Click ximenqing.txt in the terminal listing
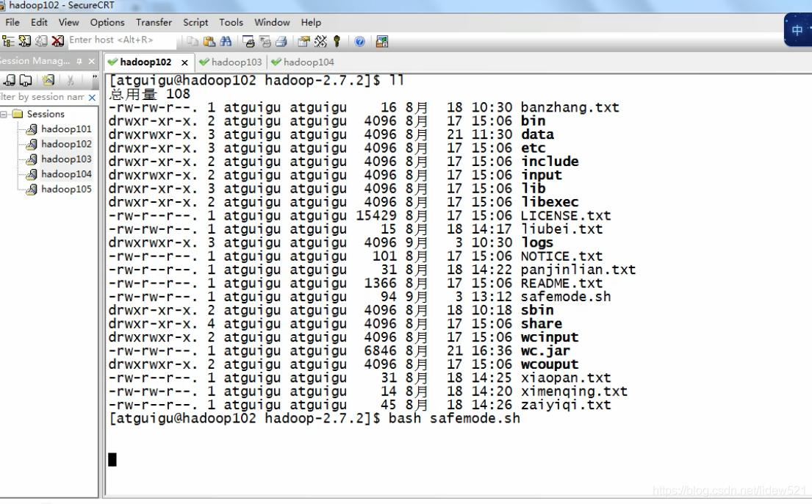 pos(574,391)
